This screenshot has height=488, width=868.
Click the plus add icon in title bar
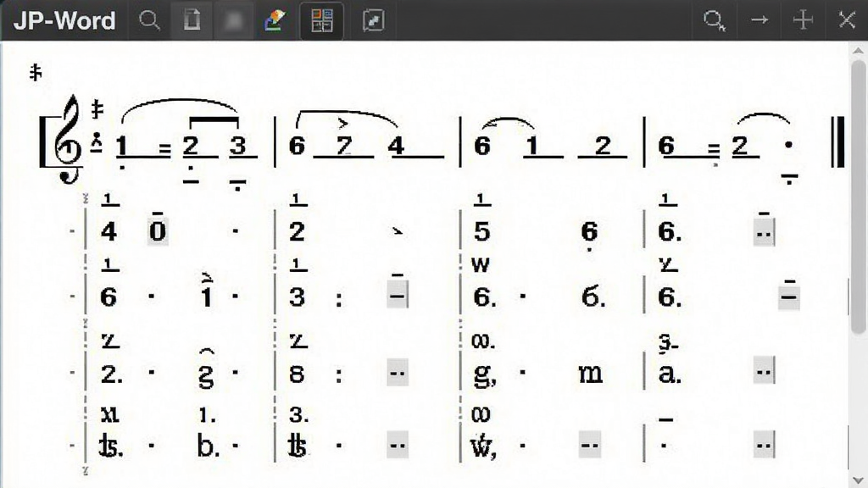pos(803,20)
